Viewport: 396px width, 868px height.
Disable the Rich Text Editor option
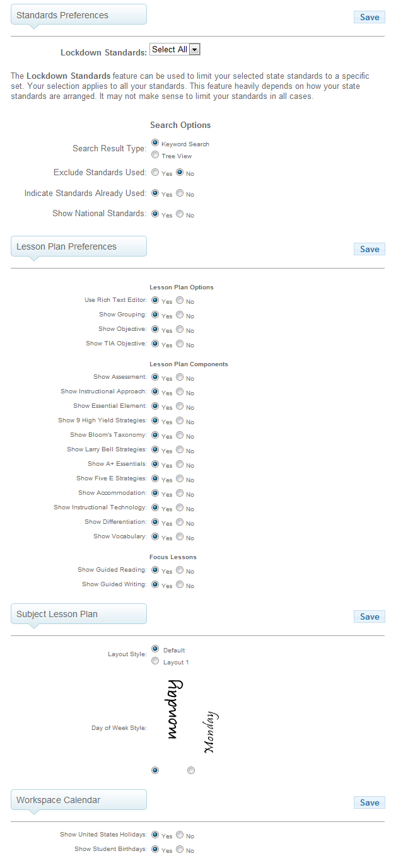(x=180, y=300)
